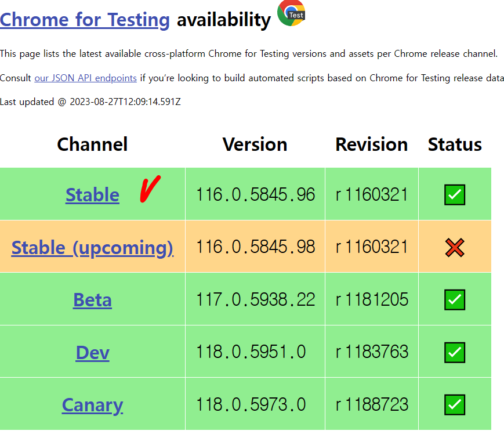Click the red X status icon for Stable (upcoming)
The width and height of the screenshot is (504, 438).
455,248
